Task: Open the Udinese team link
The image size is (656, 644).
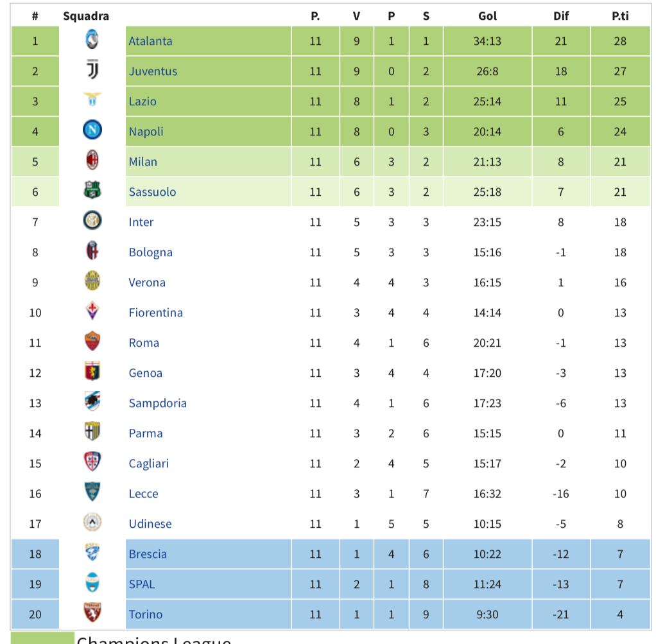Action: 150,524
